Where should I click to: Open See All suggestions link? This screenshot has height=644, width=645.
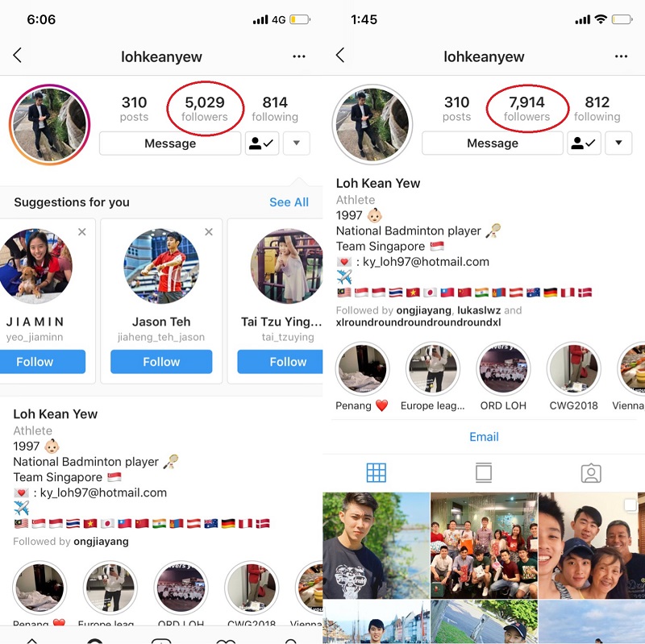[x=289, y=202]
